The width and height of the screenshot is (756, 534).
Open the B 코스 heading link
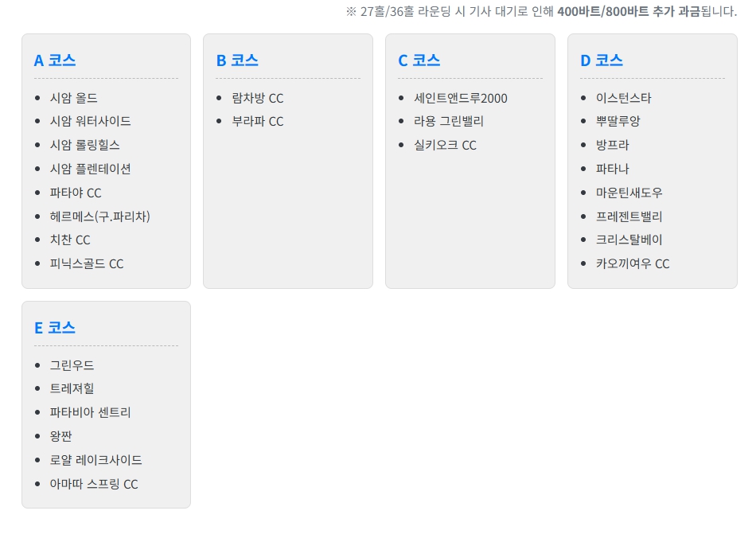tap(237, 60)
